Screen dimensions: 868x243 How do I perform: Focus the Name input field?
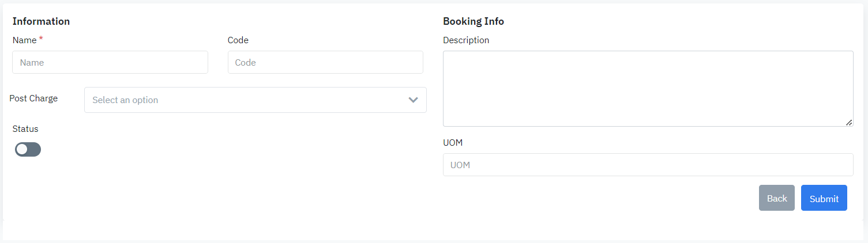coord(110,62)
